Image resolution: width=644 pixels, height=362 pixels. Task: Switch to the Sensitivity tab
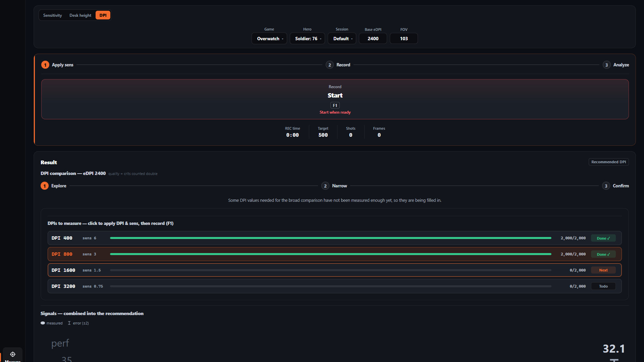(x=52, y=15)
